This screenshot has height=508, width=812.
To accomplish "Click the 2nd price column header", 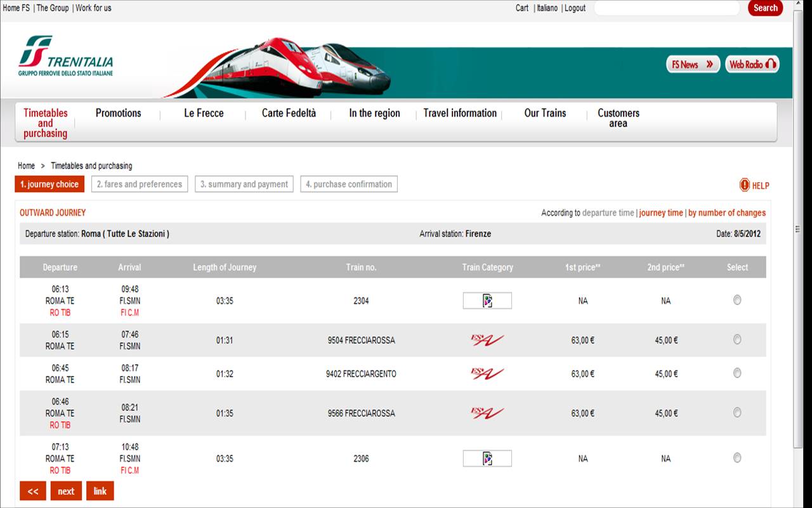I will [665, 268].
